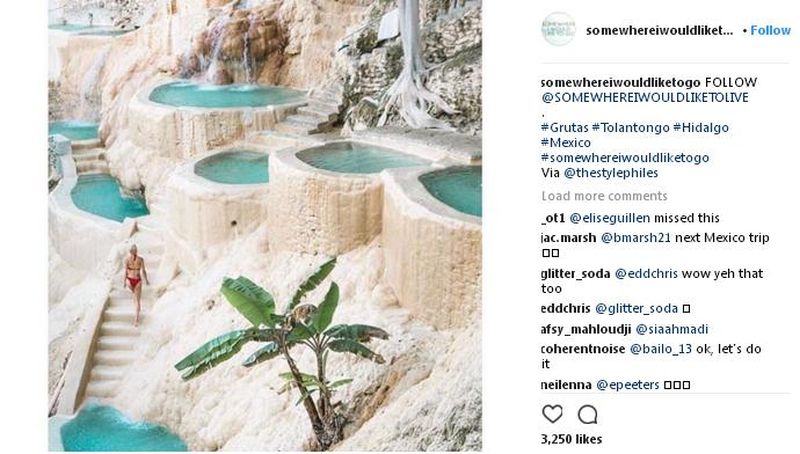The height and width of the screenshot is (454, 800).
Task: Open the #Grutas hashtag
Action: coord(565,128)
